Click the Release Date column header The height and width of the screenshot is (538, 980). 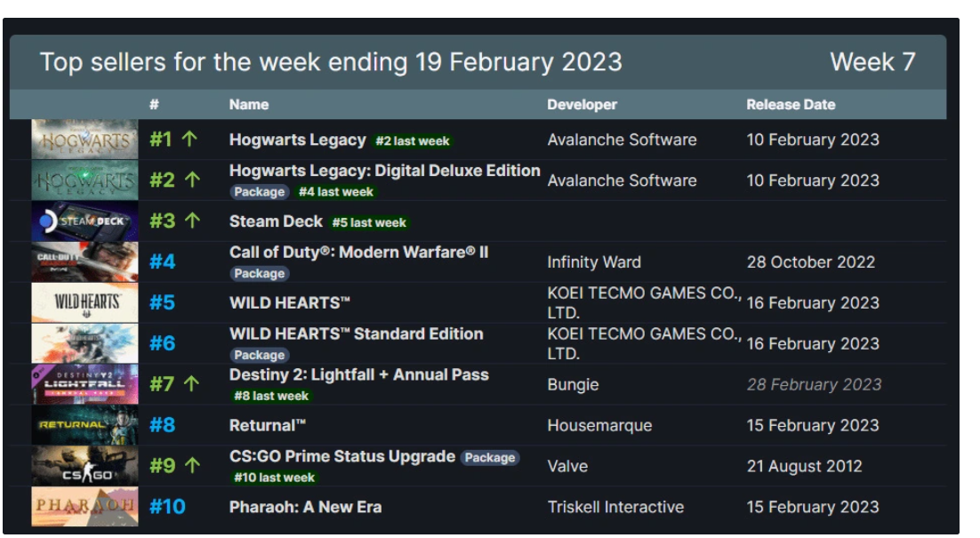point(791,104)
